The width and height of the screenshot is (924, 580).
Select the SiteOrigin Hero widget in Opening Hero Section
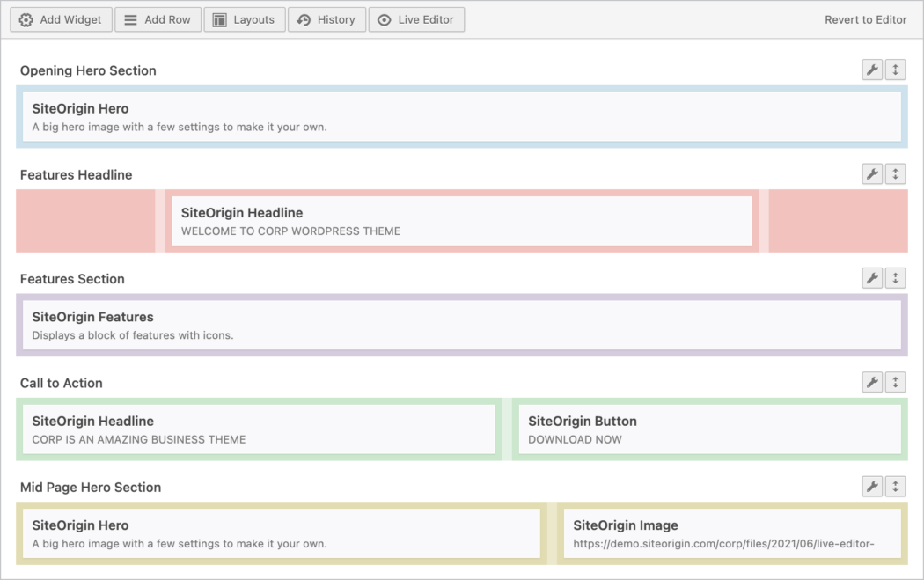pyautogui.click(x=461, y=116)
